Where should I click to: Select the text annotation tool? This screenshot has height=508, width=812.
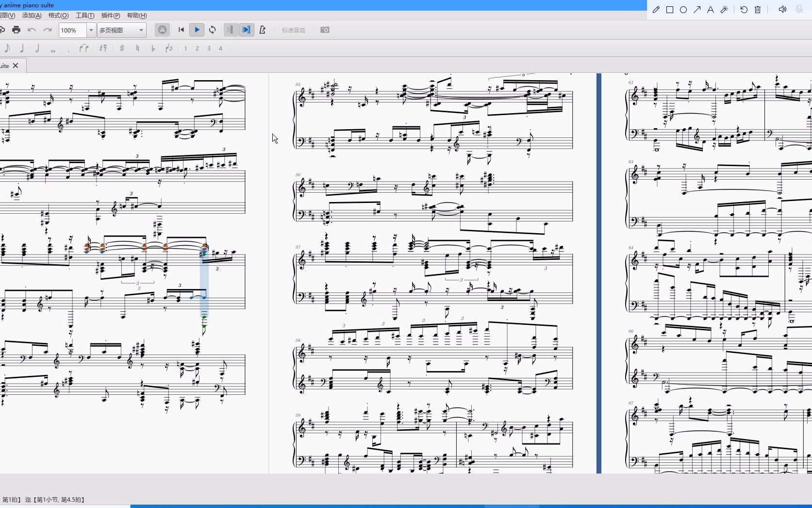click(x=711, y=10)
